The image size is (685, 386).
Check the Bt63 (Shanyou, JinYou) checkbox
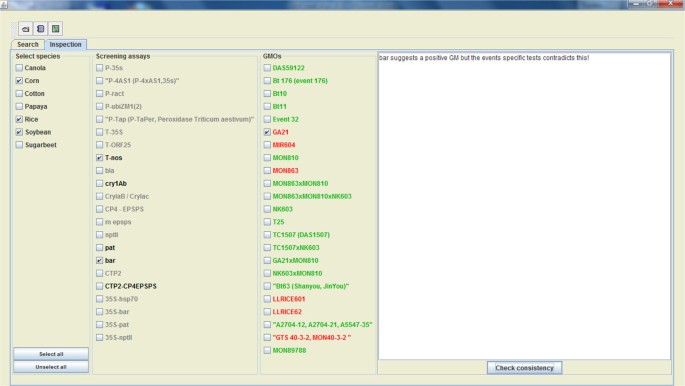click(x=267, y=286)
